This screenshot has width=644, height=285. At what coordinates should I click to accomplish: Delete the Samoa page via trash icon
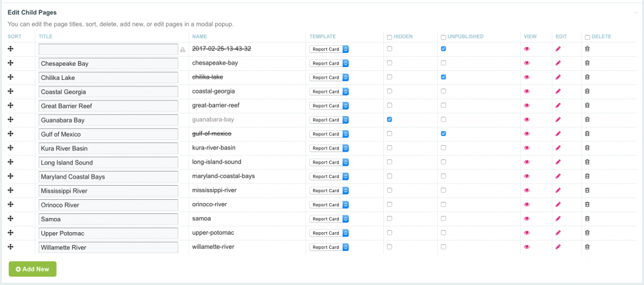[587, 219]
